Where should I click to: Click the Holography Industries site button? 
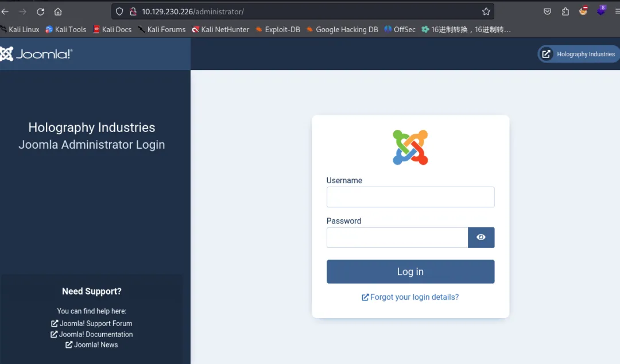[x=579, y=54]
